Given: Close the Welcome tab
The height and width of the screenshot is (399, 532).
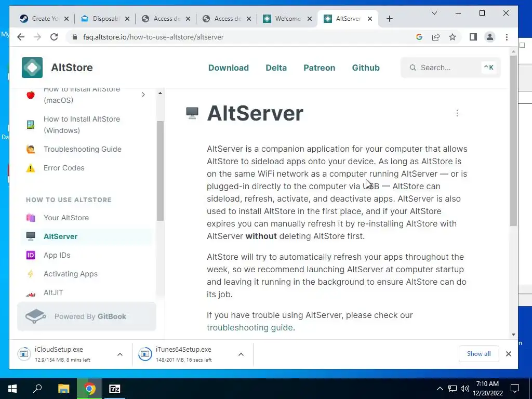Looking at the screenshot, I should pos(310,19).
